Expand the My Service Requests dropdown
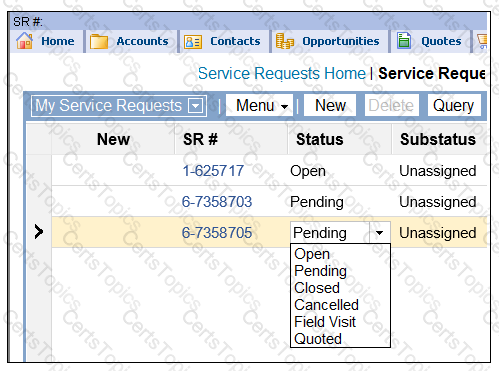This screenshot has height=371, width=499. [195, 106]
